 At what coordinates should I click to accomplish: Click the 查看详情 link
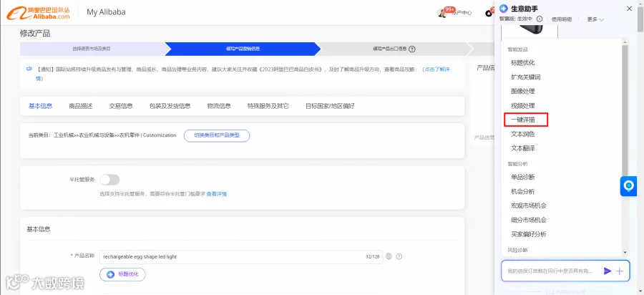(x=216, y=194)
